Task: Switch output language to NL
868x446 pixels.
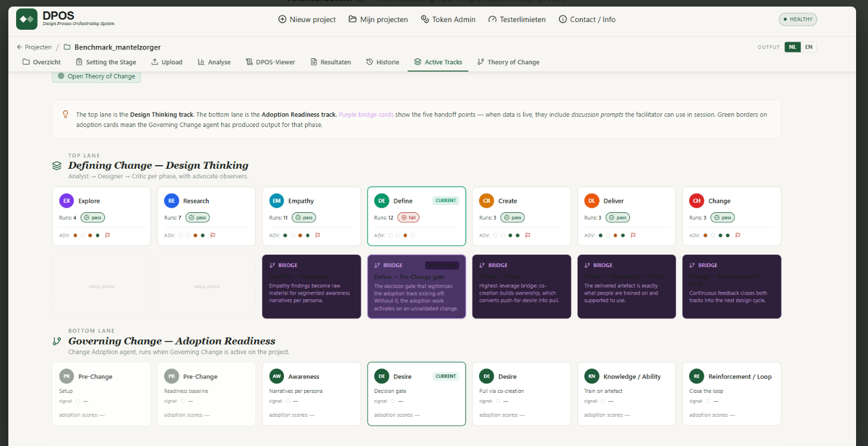Action: pyautogui.click(x=792, y=47)
